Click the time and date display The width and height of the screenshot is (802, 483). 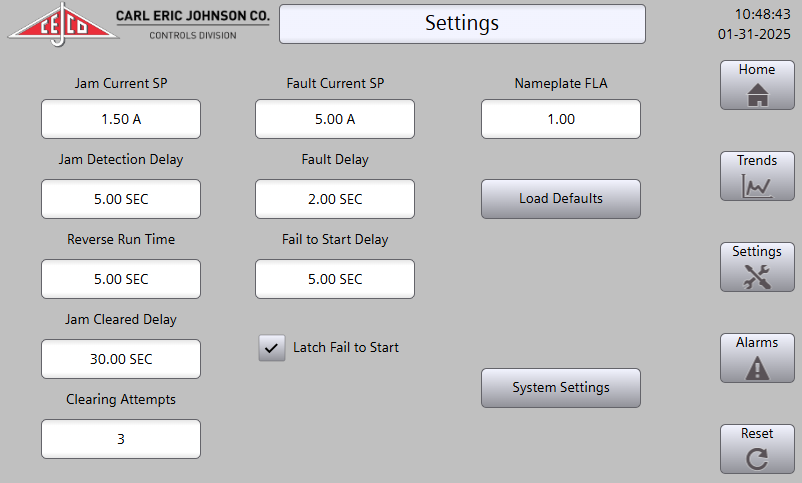tap(754, 24)
